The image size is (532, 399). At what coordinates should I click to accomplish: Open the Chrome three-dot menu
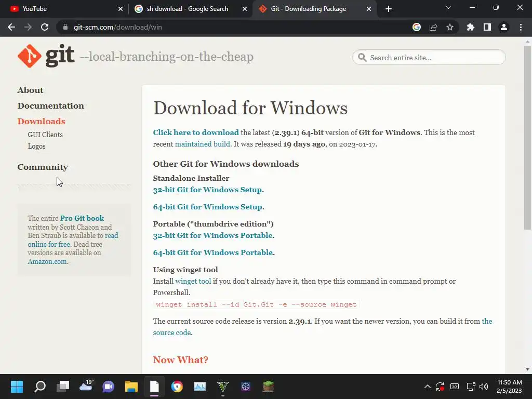coord(521,27)
